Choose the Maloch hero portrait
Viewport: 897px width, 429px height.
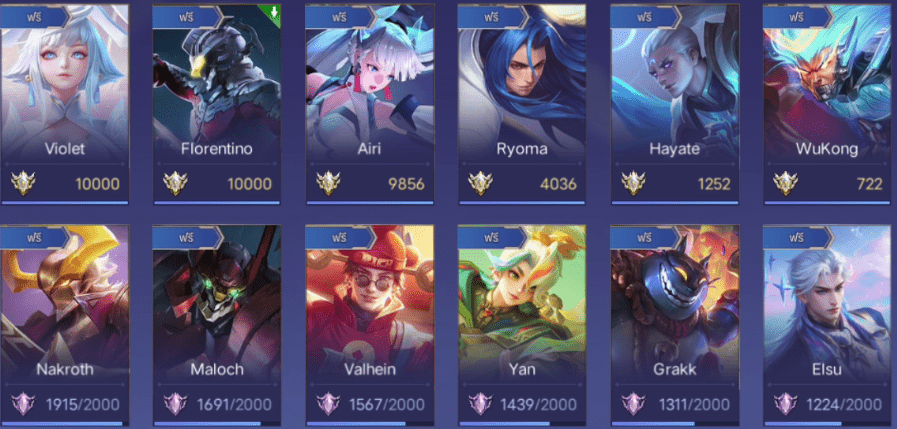point(217,303)
